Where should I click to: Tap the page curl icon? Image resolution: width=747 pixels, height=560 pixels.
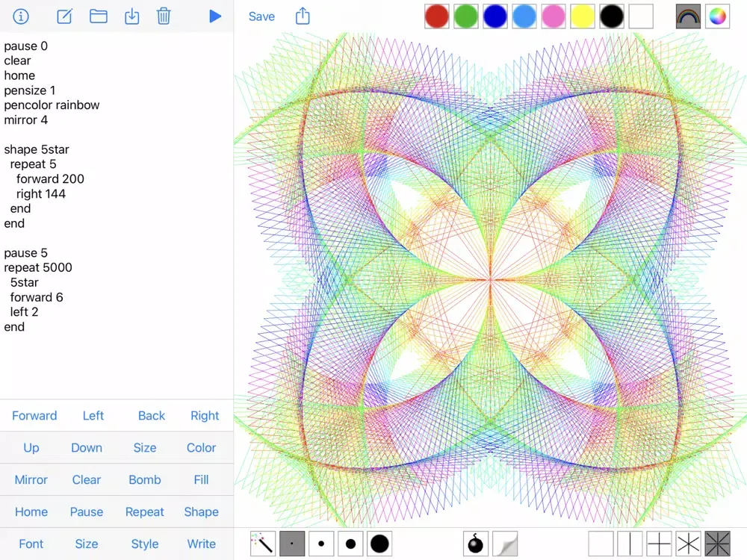pyautogui.click(x=505, y=544)
